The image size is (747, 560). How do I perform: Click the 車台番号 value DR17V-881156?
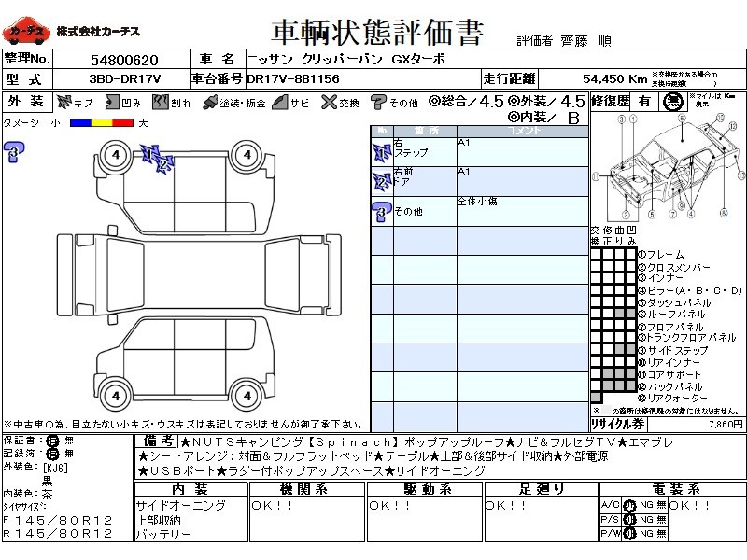tap(290, 79)
